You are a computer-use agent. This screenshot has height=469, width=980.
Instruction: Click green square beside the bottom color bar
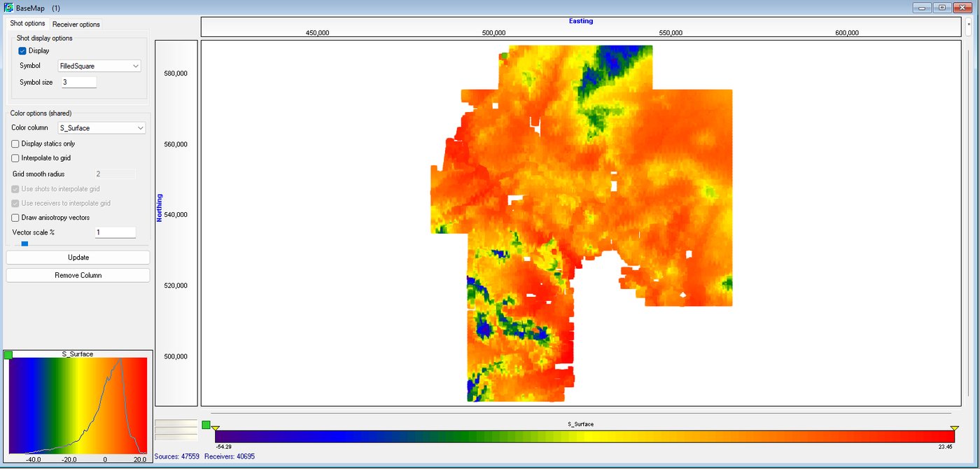pos(206,425)
